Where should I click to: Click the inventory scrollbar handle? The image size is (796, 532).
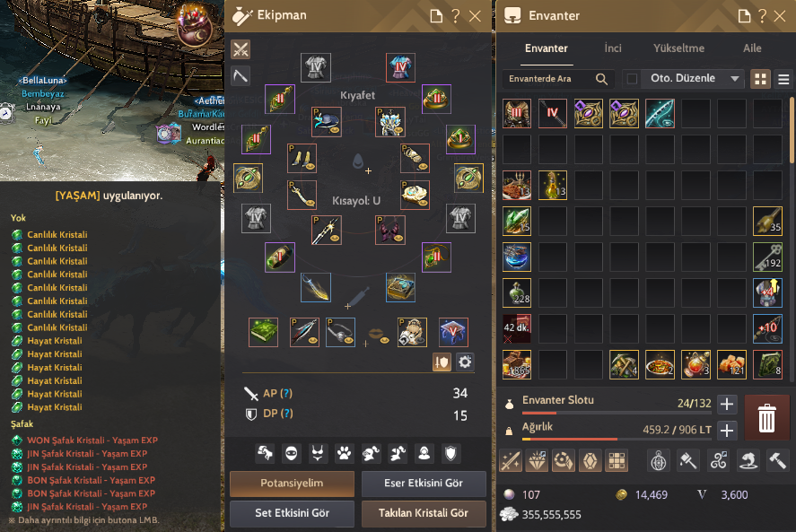pyautogui.click(x=792, y=131)
